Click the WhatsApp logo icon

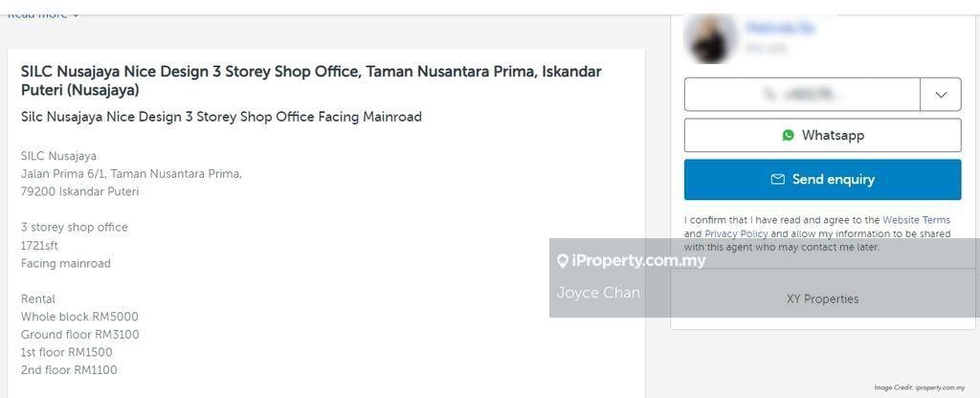[x=788, y=136]
